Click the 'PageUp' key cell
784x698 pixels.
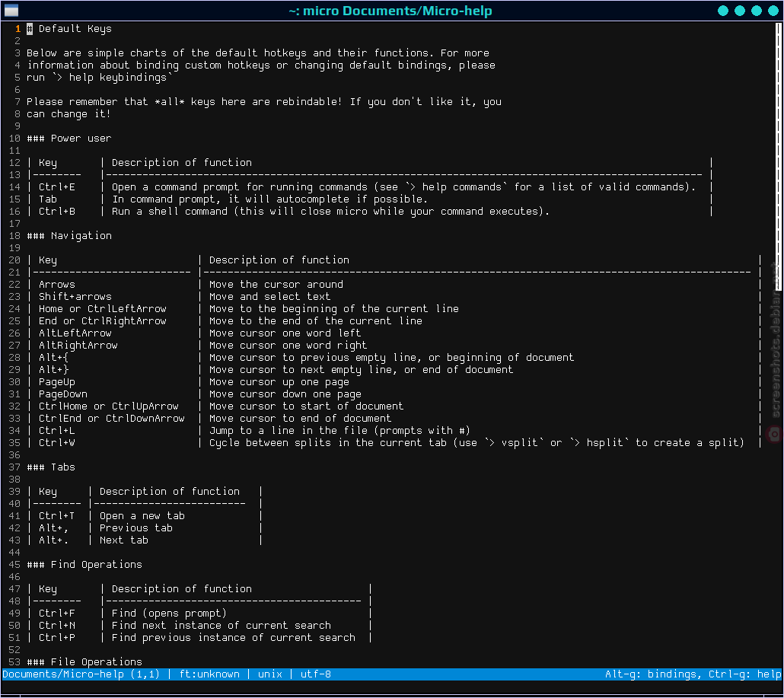click(57, 382)
